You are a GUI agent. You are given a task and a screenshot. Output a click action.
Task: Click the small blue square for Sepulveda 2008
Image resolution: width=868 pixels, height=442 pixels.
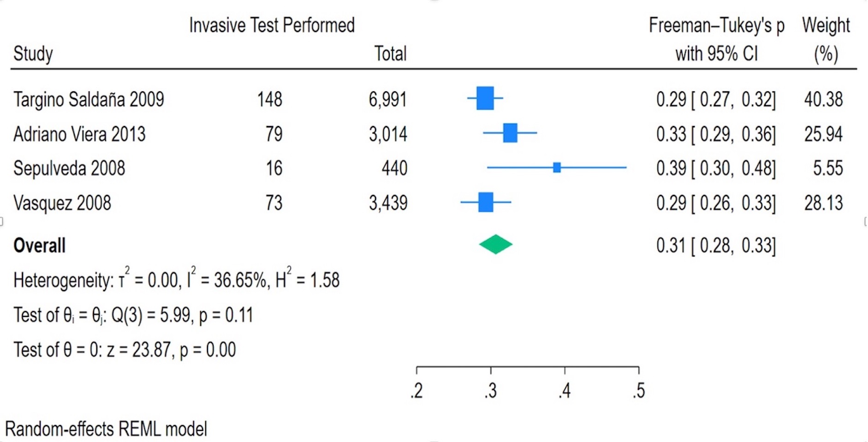point(557,167)
